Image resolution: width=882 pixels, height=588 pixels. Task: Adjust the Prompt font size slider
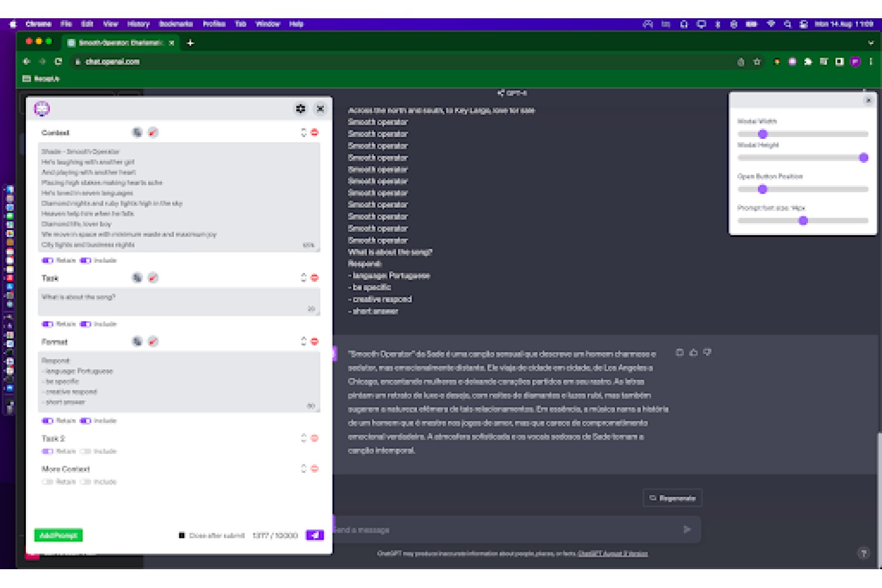803,220
